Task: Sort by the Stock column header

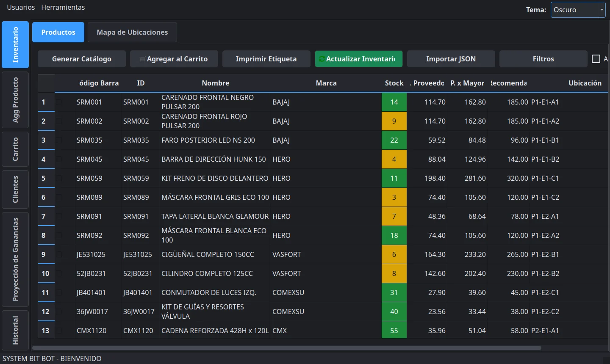Action: (x=394, y=83)
